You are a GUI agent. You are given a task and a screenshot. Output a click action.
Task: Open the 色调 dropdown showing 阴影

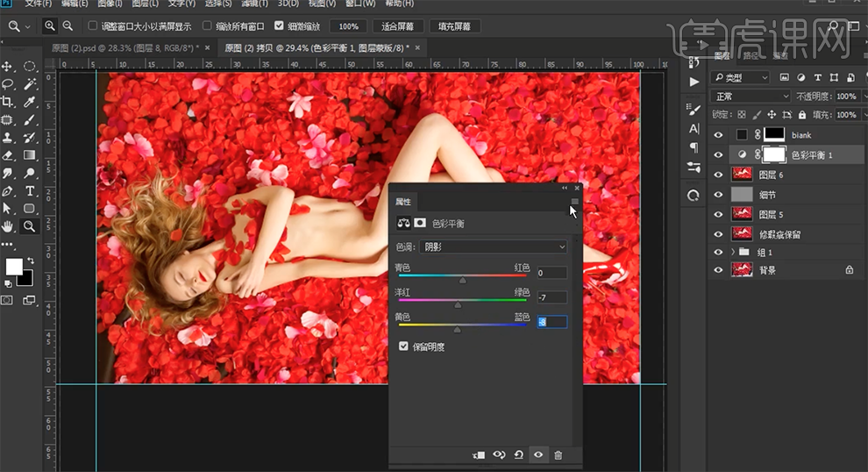tap(494, 247)
